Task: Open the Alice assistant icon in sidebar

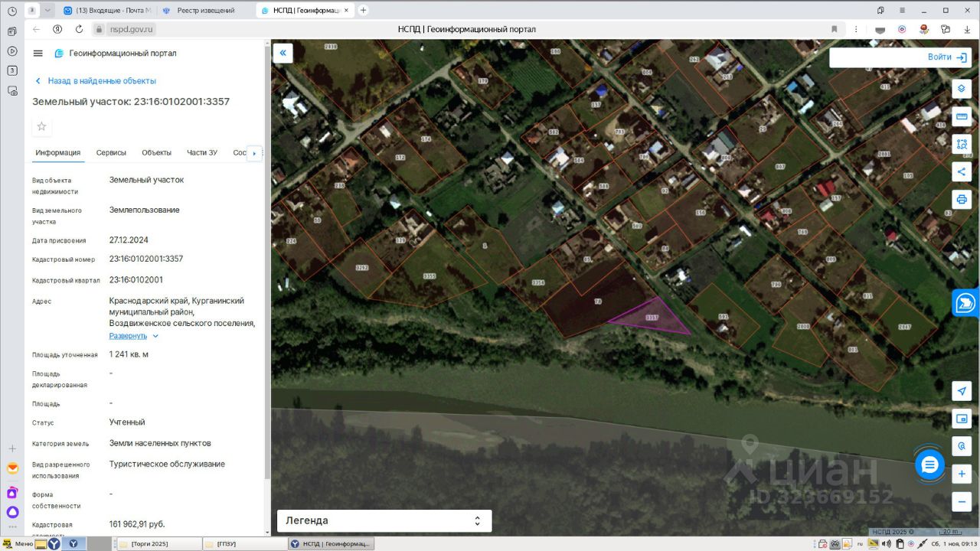Action: 12,512
